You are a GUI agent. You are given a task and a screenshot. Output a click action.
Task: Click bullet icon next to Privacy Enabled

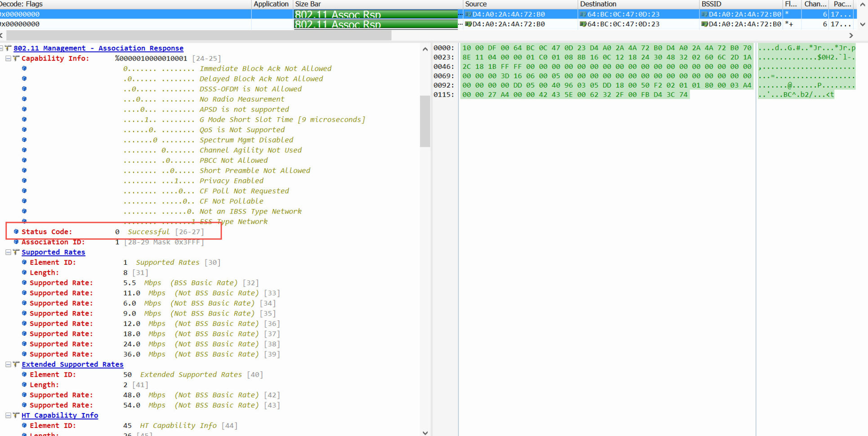[x=24, y=181]
